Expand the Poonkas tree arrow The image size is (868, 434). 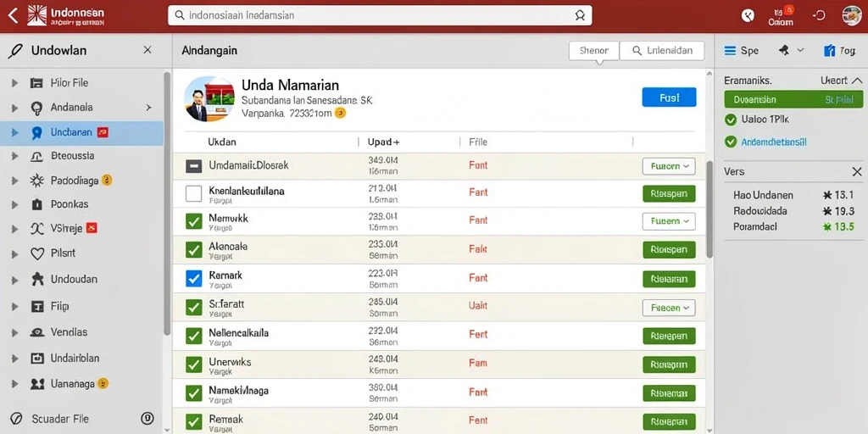tap(14, 204)
